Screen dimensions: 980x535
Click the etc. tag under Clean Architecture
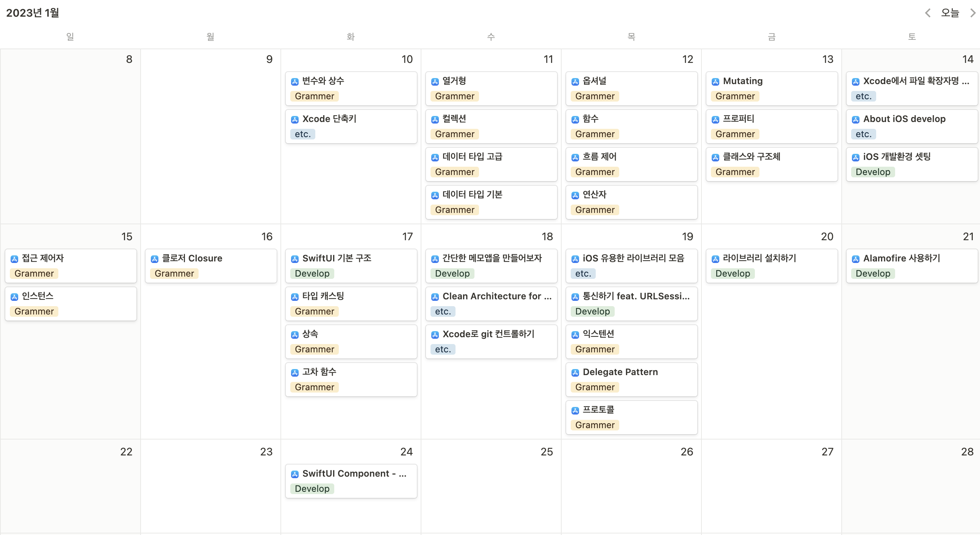point(443,311)
